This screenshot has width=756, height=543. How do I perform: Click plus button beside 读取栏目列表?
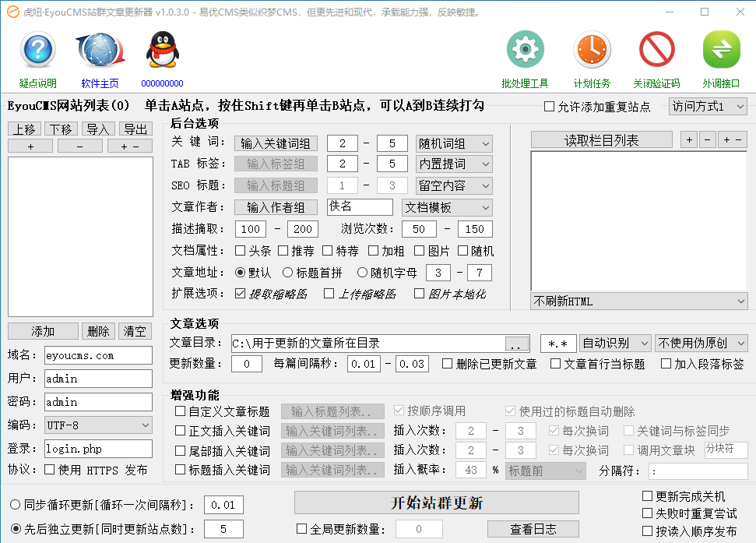coord(689,140)
